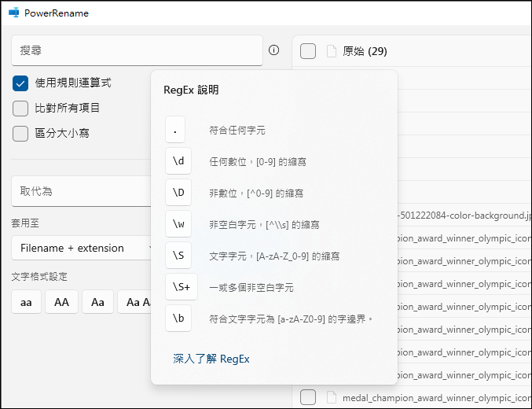Enable the 區分大小寫 checkbox
This screenshot has width=532, height=409.
tap(20, 134)
